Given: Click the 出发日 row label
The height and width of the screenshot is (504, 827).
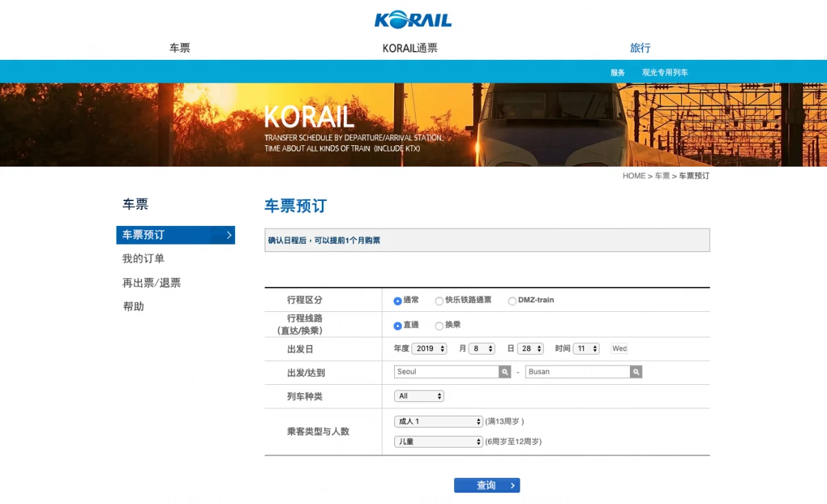Looking at the screenshot, I should coord(300,349).
